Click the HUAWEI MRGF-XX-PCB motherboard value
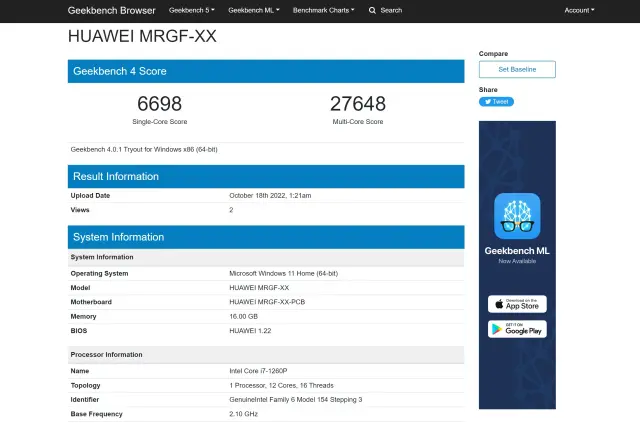The width and height of the screenshot is (640, 423). [267, 302]
